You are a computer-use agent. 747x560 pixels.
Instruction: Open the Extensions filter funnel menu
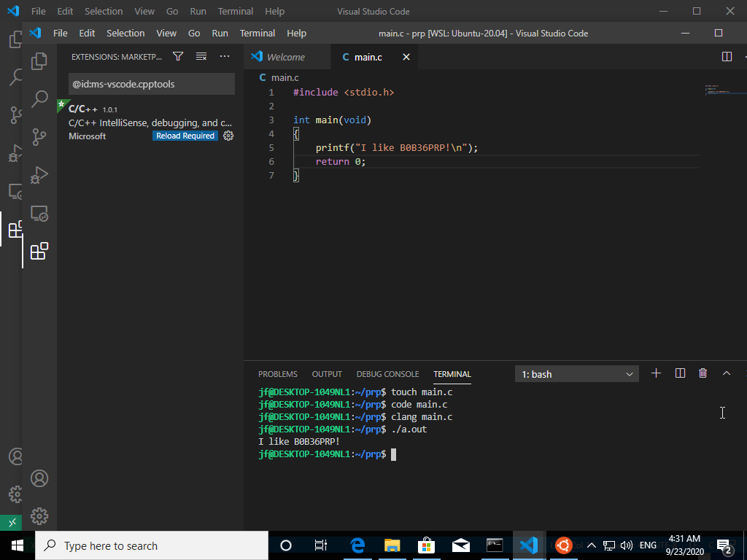[178, 57]
